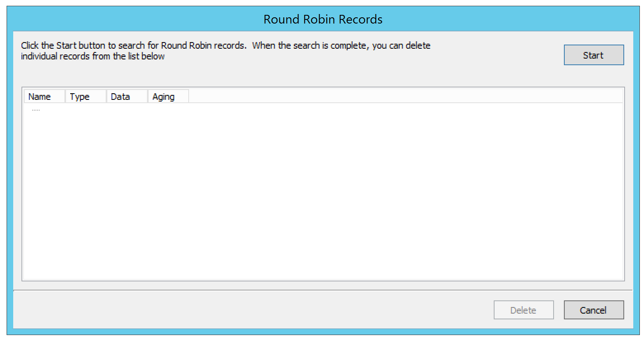Click the right edge of Aging column

click(189, 97)
